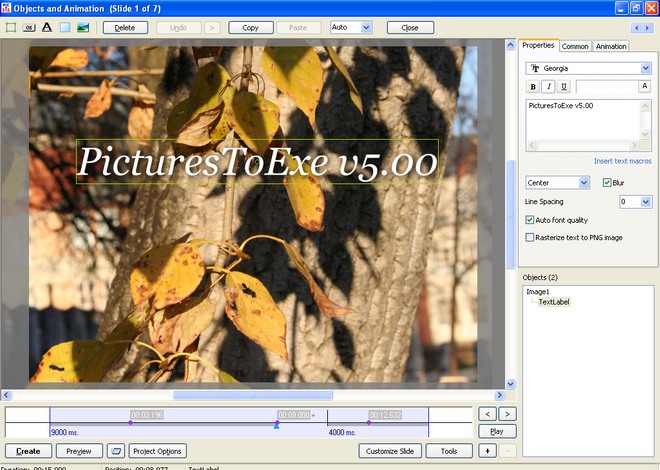Screen dimensions: 660x470
Task: Open the Tools button menu
Action: [449, 451]
